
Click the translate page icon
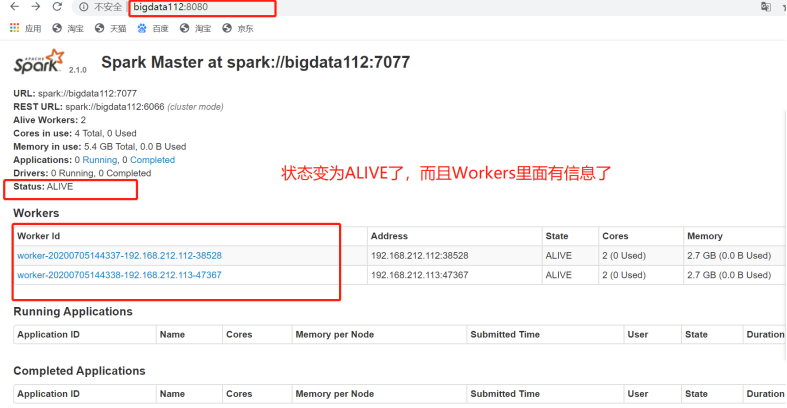[765, 7]
